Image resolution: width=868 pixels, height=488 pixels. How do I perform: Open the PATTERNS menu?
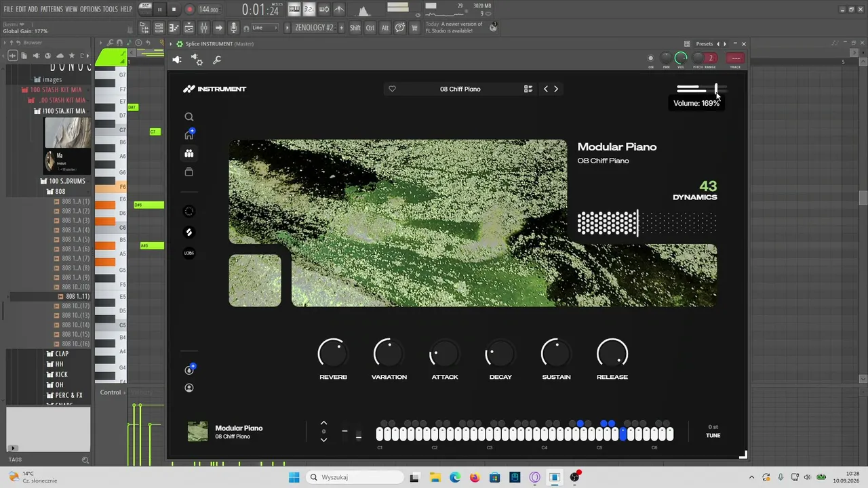52,9
